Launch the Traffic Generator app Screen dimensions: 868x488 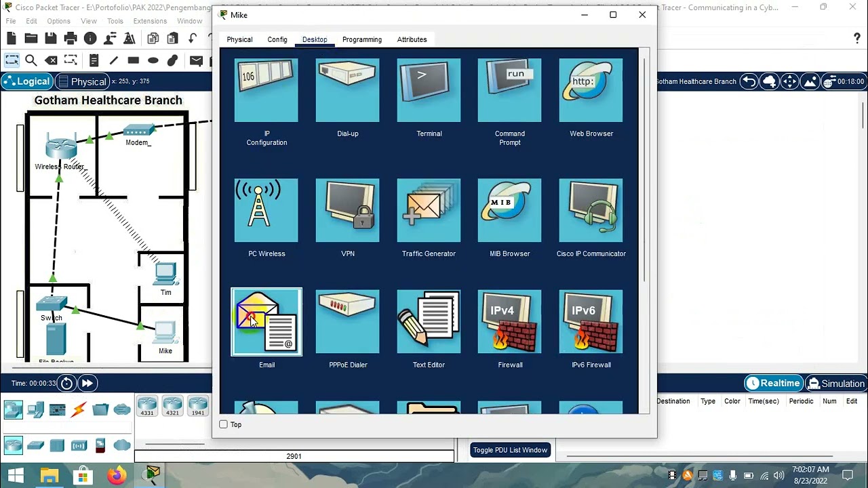[429, 210]
